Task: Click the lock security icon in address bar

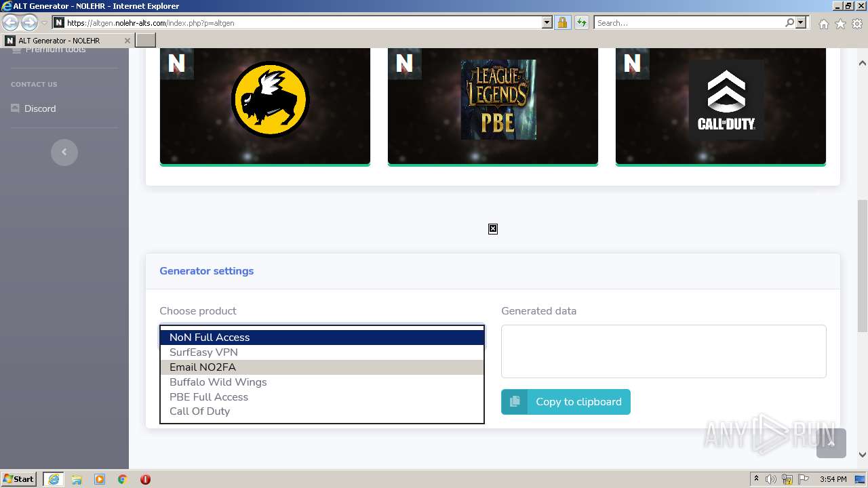Action: (x=562, y=22)
